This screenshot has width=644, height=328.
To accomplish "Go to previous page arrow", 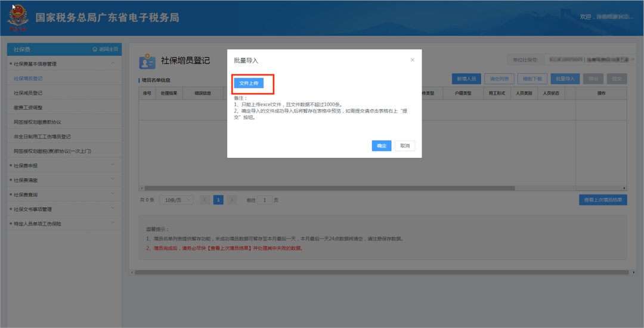I will [205, 200].
